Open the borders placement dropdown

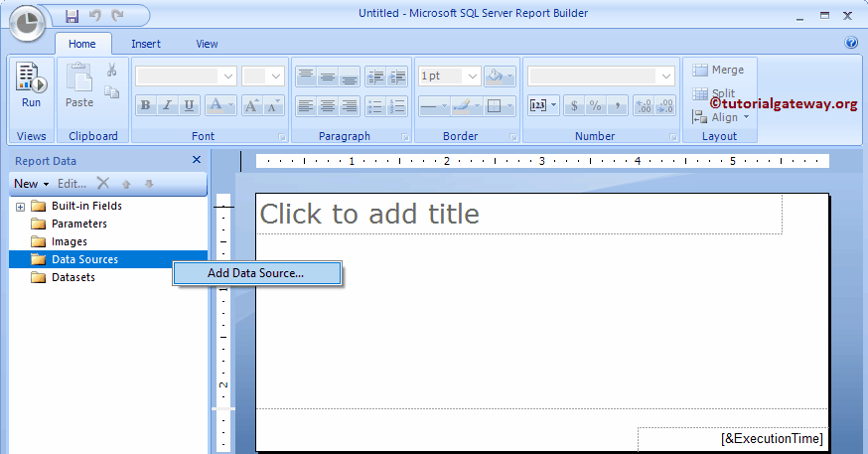click(500, 105)
